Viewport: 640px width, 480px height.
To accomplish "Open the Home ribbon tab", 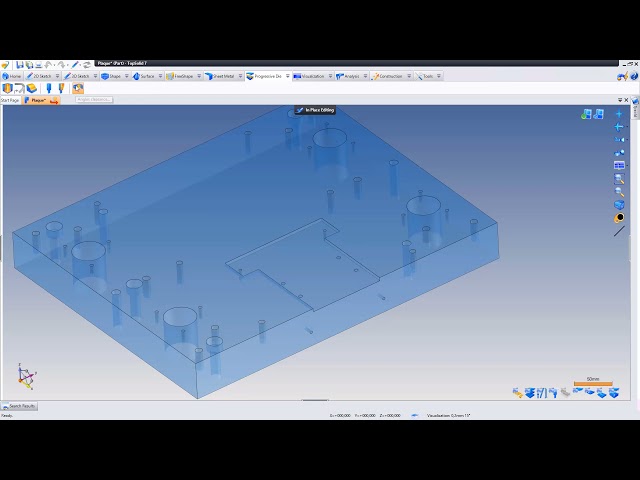I will [12, 76].
